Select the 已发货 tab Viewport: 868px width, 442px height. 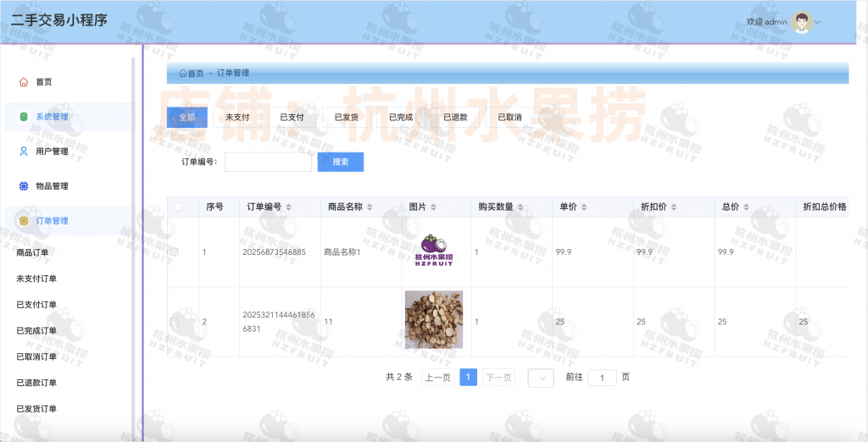tap(347, 118)
